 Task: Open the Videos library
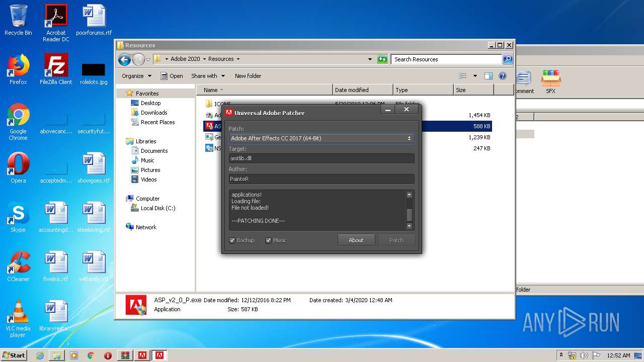tap(148, 179)
